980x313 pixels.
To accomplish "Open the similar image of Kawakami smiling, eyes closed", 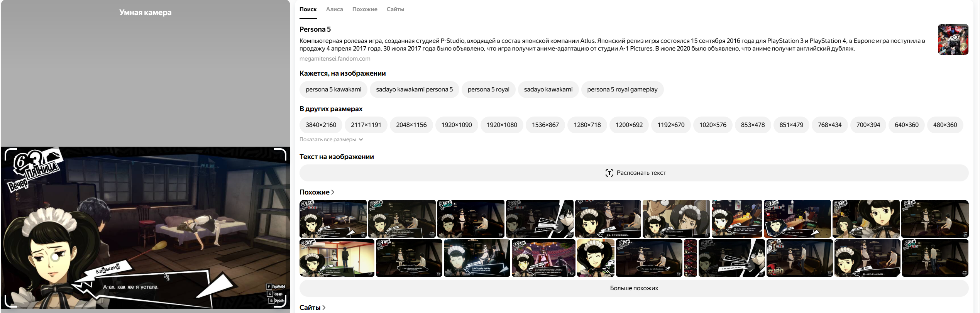I will coord(596,258).
